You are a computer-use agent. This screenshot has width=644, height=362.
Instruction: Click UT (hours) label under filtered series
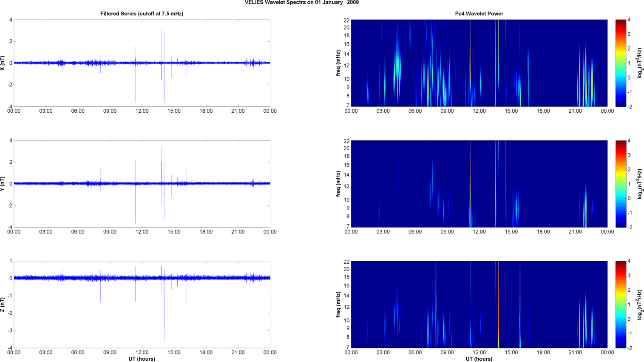[142, 359]
